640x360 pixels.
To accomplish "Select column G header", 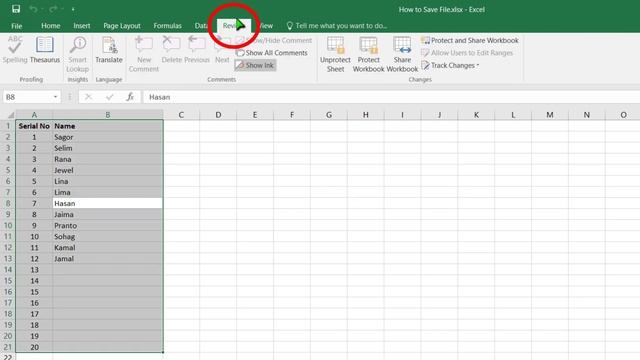I will click(x=329, y=115).
